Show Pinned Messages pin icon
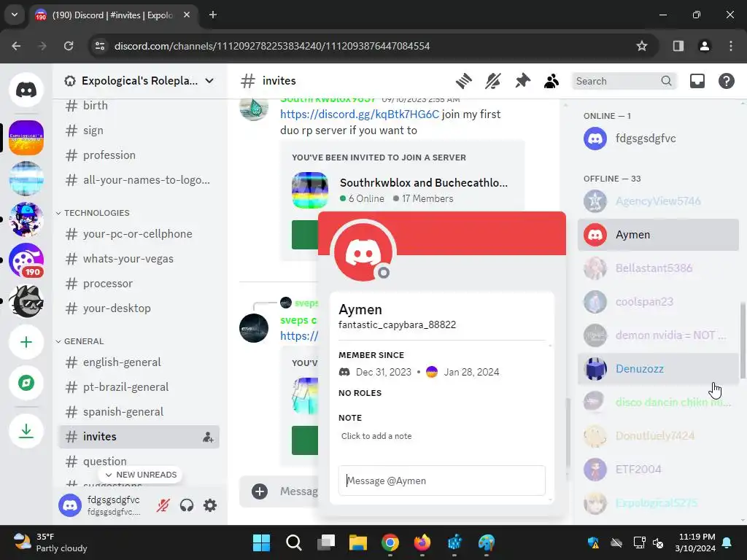The width and height of the screenshot is (747, 560). (522, 81)
